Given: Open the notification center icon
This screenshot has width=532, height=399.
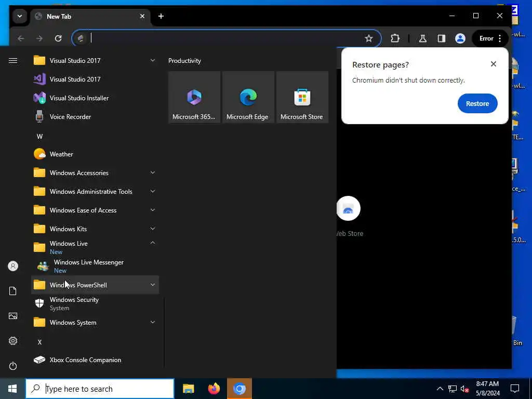Looking at the screenshot, I should tap(515, 389).
